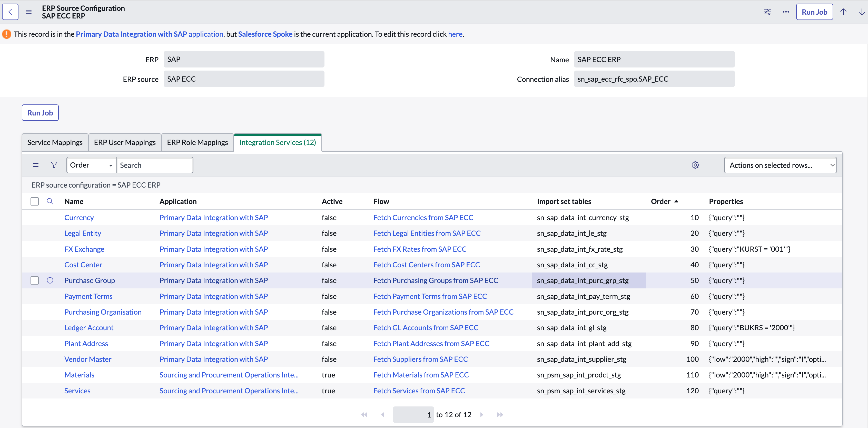Open Fetch Materials from SAP ECC flow
The width and height of the screenshot is (868, 428).
pyautogui.click(x=421, y=375)
